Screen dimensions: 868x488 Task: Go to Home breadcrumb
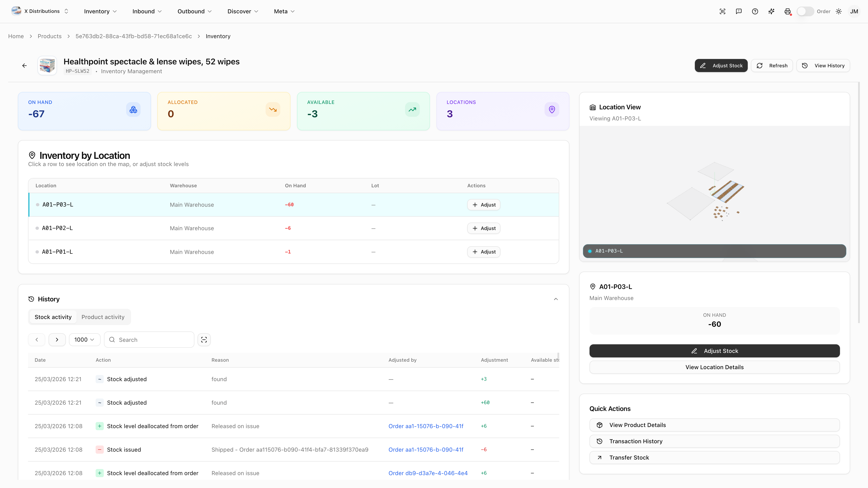(x=16, y=36)
